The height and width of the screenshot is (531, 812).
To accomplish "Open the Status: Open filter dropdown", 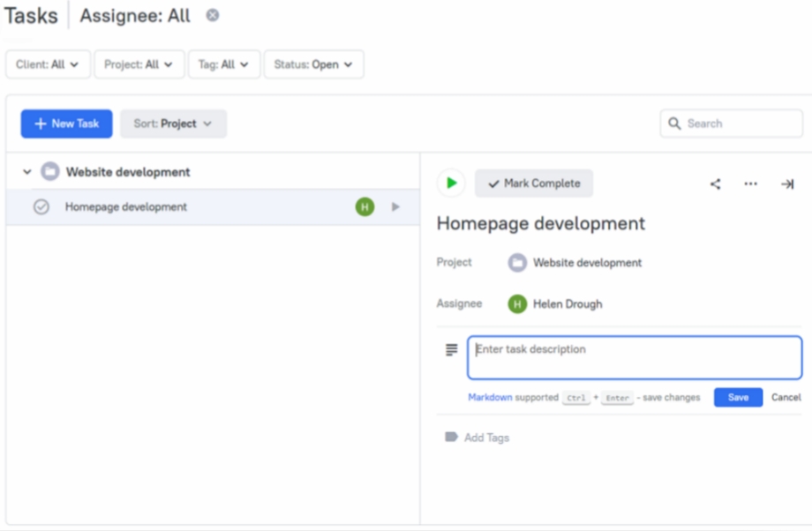I will [313, 64].
